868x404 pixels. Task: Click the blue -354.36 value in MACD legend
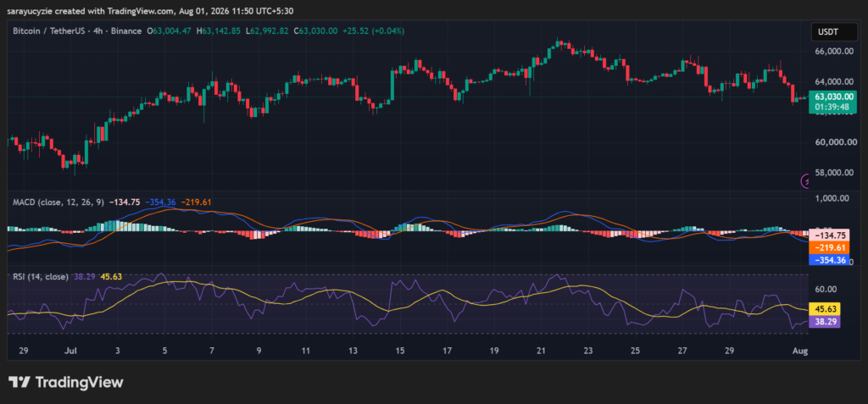160,202
